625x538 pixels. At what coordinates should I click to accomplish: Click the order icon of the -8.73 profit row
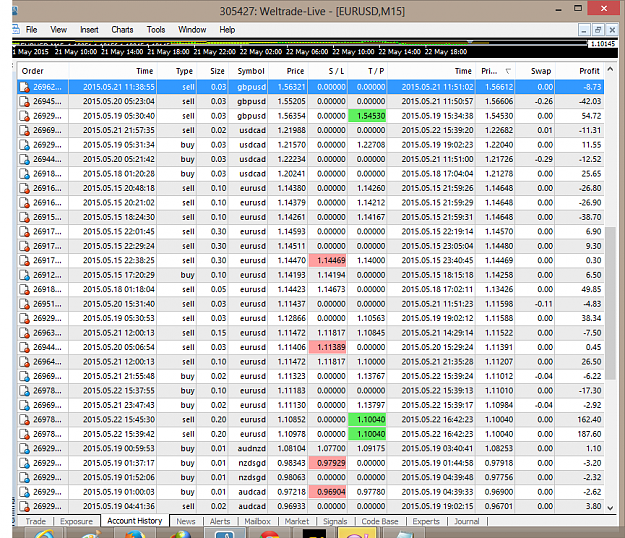[x=25, y=87]
